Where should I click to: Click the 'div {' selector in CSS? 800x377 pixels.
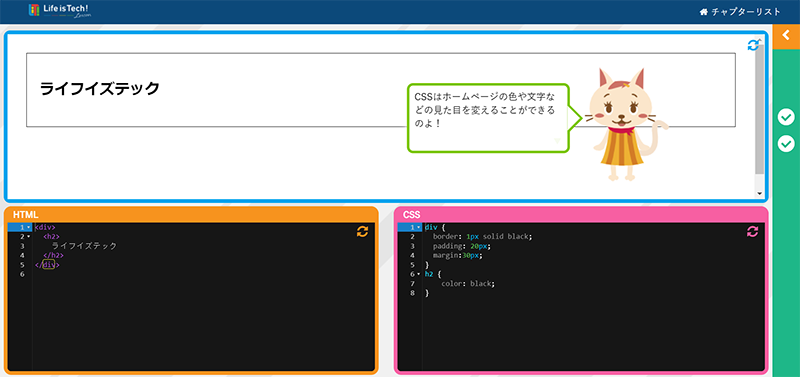point(435,228)
